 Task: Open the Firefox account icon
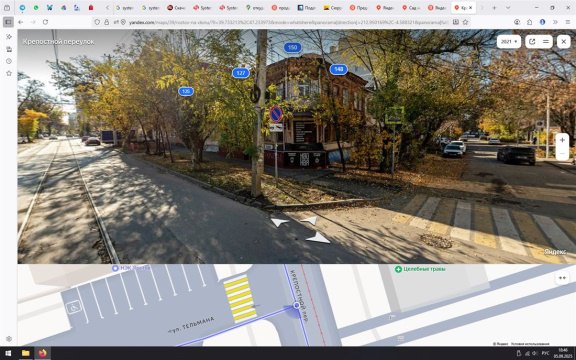pos(517,22)
